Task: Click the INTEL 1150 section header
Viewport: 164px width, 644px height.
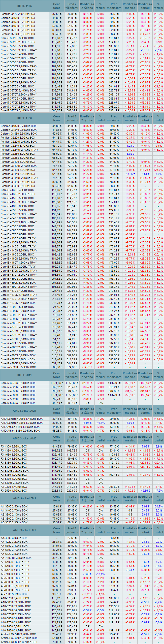Action: coord(24,118)
